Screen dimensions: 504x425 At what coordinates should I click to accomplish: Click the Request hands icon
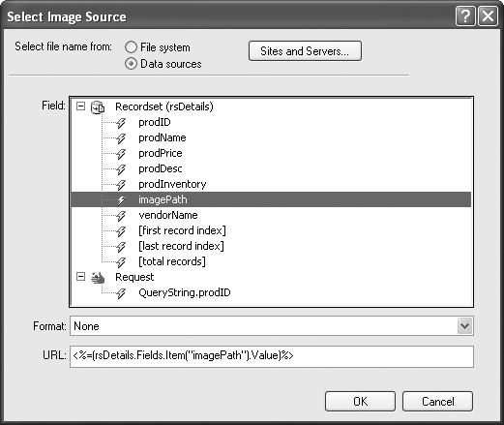pos(98,278)
